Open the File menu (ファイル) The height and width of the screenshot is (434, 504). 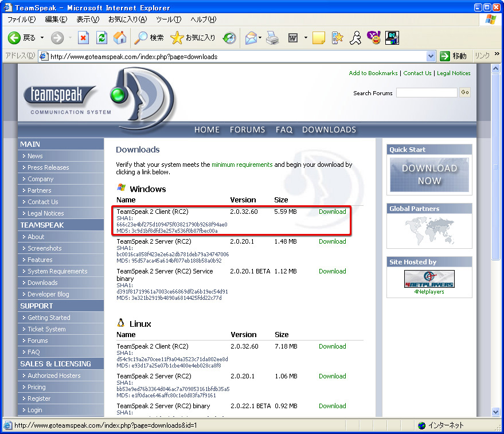click(21, 19)
